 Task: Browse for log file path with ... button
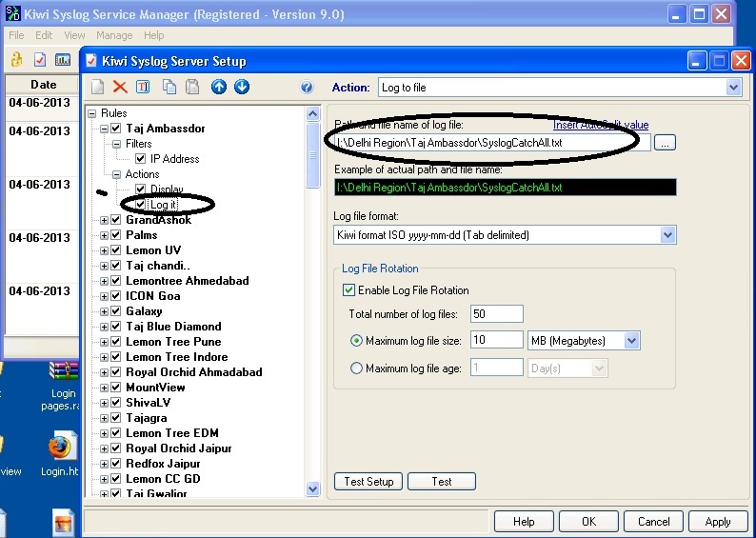(x=665, y=143)
